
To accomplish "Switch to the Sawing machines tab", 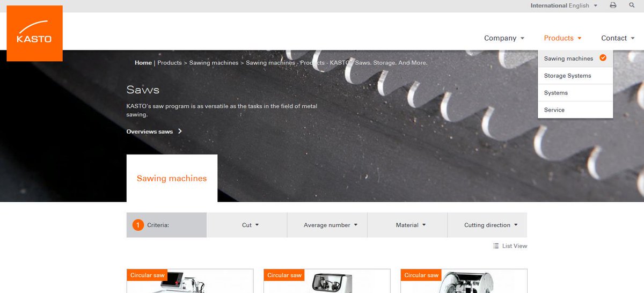I will (172, 178).
